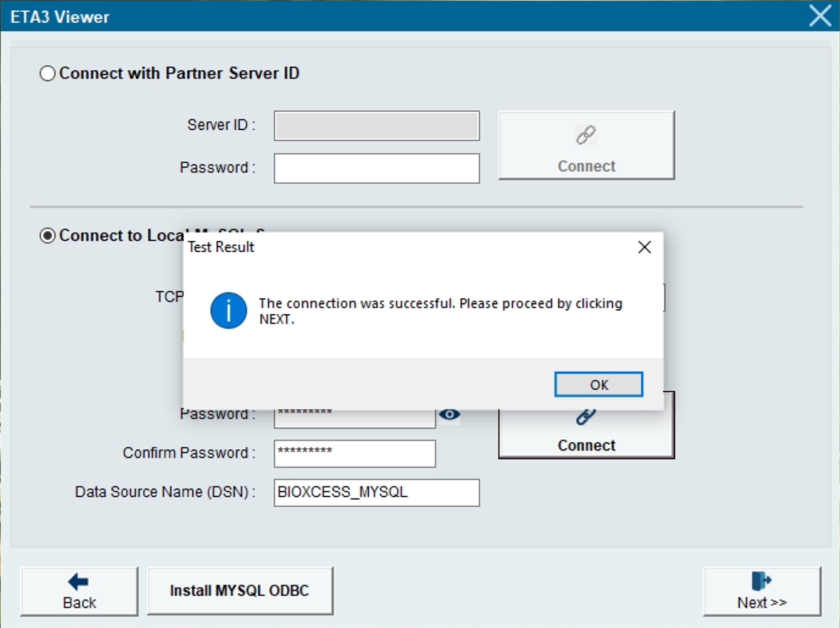Select Connect to Local MySQL Server radio
The image size is (840, 628).
tap(48, 236)
